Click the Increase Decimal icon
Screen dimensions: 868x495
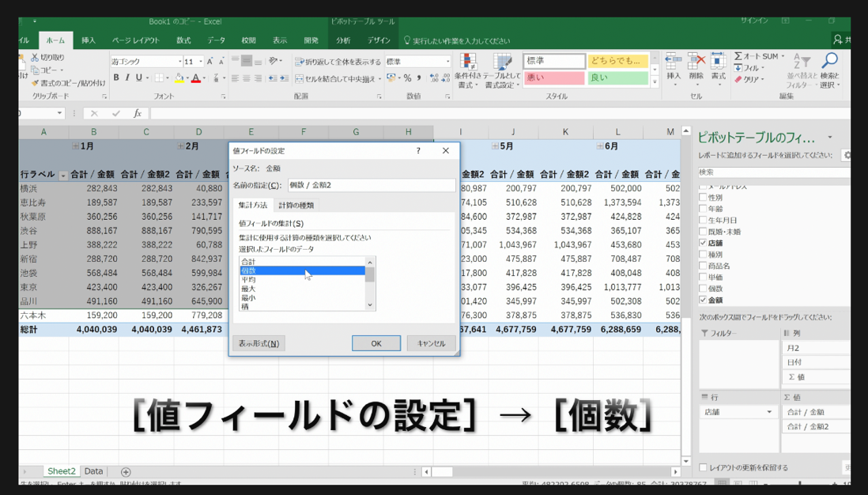[x=434, y=78]
